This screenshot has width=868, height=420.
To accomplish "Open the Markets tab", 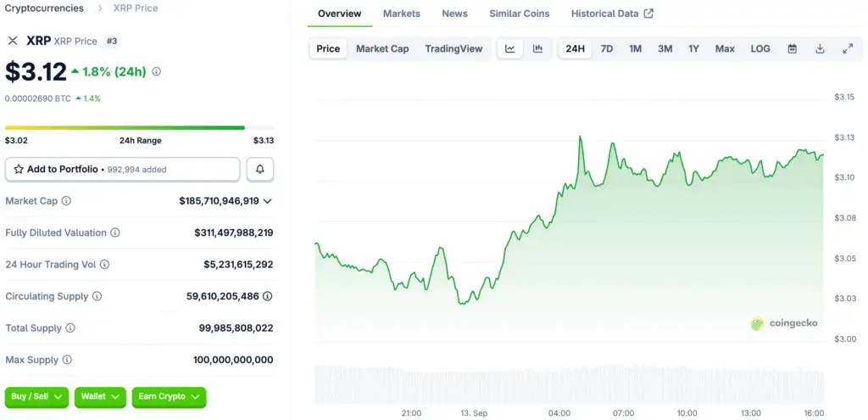I will (x=401, y=14).
